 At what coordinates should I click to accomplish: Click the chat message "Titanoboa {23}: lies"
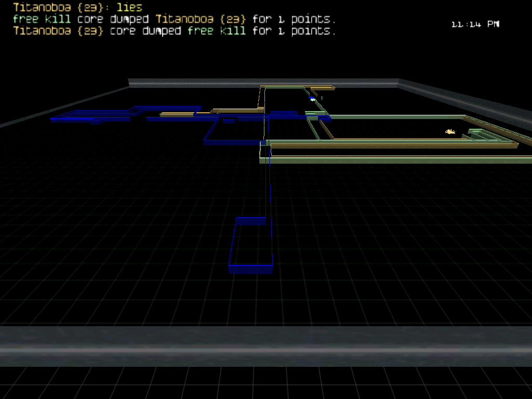tap(77, 7)
